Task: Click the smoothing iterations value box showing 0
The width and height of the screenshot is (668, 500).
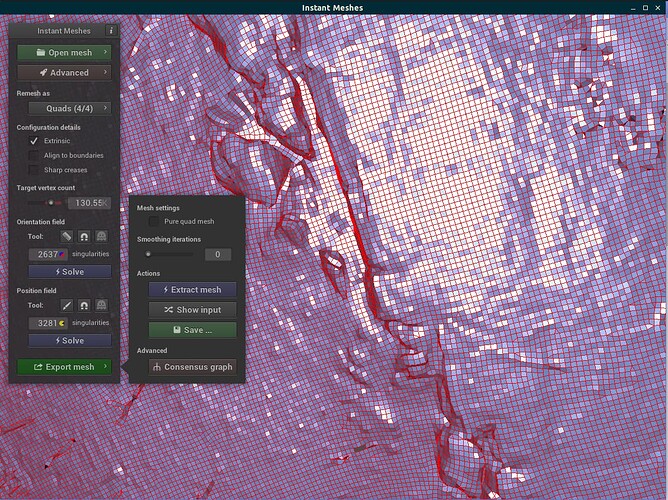Action: [x=218, y=254]
